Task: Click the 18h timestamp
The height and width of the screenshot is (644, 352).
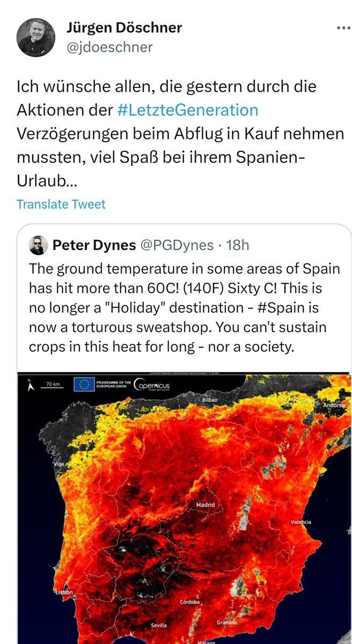Action: pos(238,246)
